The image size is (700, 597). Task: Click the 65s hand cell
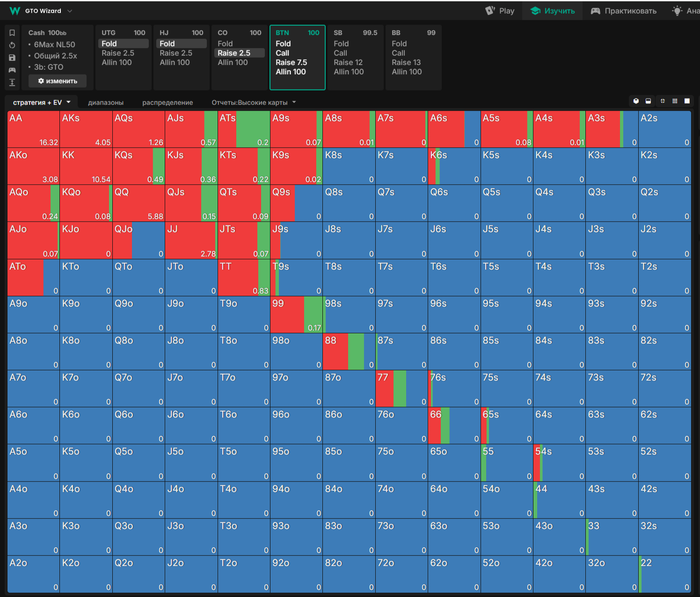[x=507, y=426]
